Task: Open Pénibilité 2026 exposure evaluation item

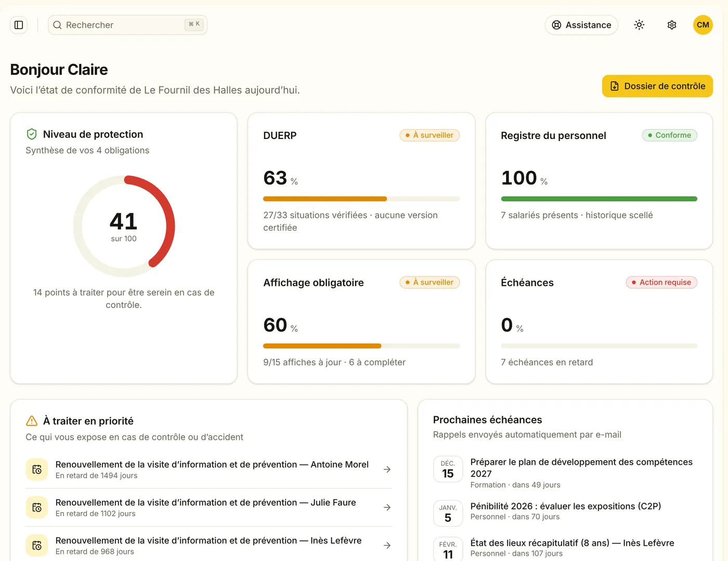Action: click(566, 506)
